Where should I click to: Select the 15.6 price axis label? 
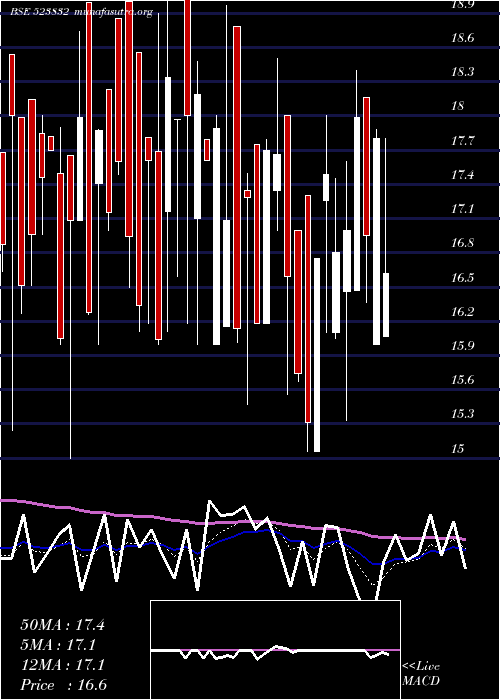pyautogui.click(x=462, y=380)
